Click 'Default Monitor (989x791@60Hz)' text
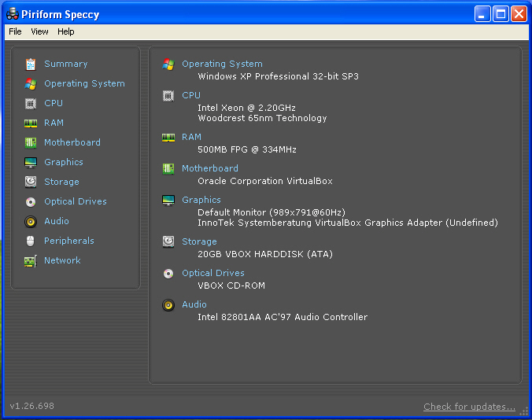Screen dimensions: 532x420 coord(272,212)
